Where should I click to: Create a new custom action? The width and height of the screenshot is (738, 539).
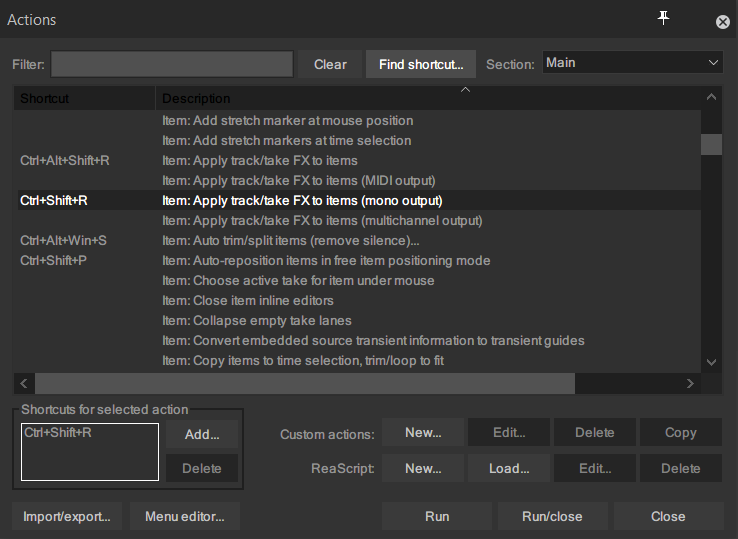tap(423, 433)
